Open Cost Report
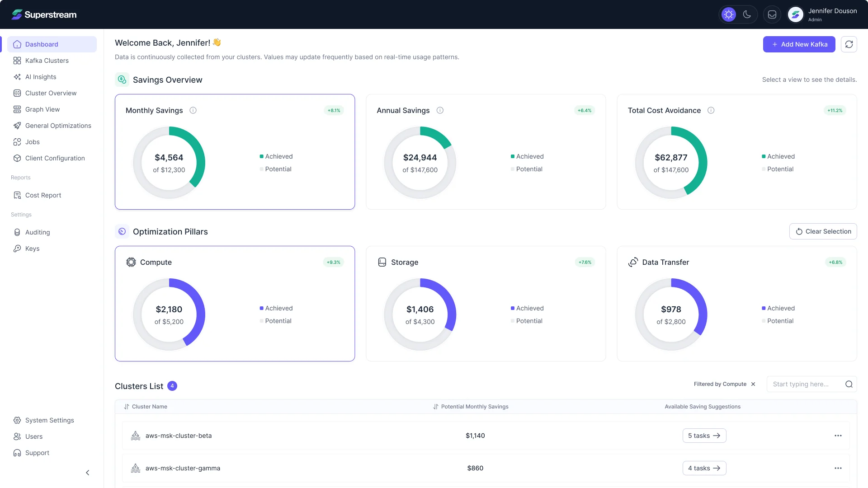This screenshot has width=868, height=488. [52, 195]
